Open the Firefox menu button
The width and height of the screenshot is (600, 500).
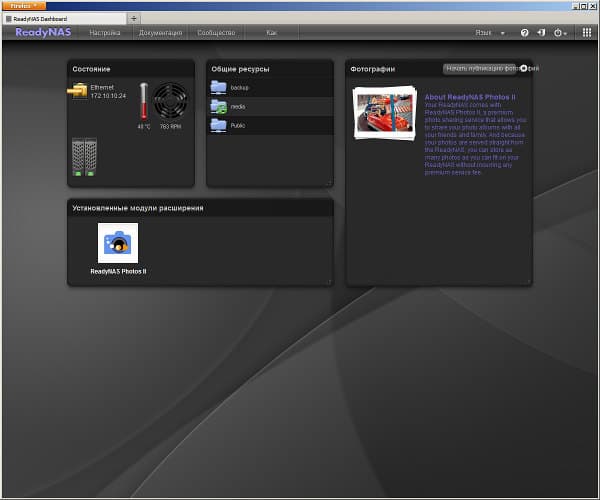point(23,6)
